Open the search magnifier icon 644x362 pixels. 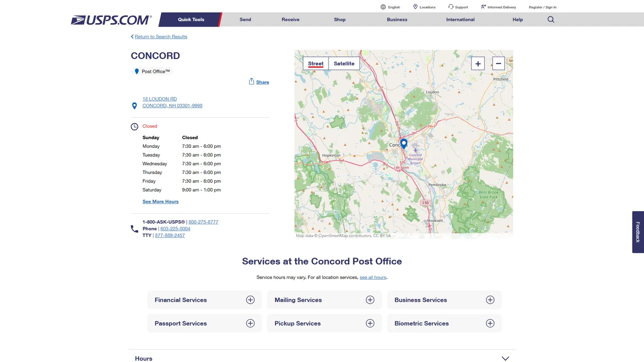pos(551,20)
